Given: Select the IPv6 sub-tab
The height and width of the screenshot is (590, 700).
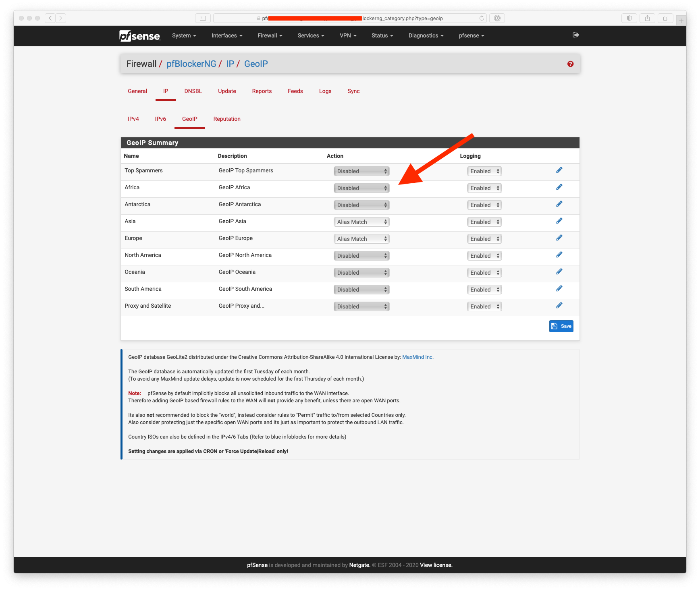Looking at the screenshot, I should pyautogui.click(x=160, y=119).
